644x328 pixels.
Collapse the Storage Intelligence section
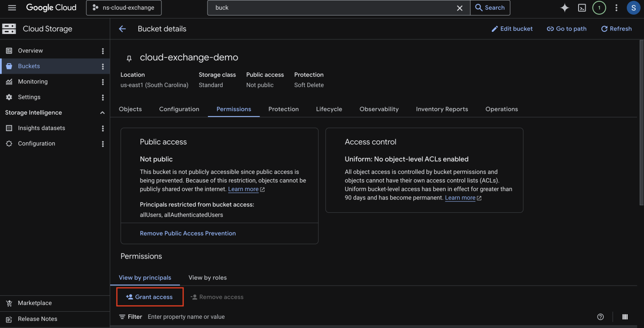coord(102,113)
